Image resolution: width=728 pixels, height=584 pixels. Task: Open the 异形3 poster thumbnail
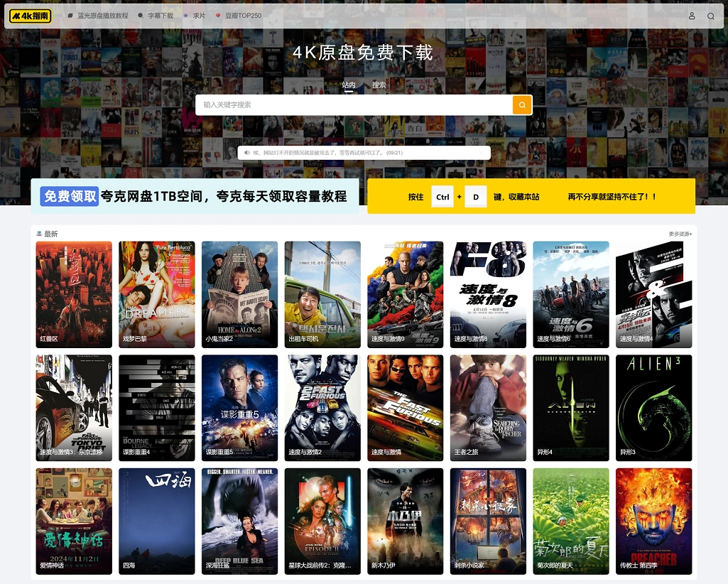pyautogui.click(x=653, y=406)
